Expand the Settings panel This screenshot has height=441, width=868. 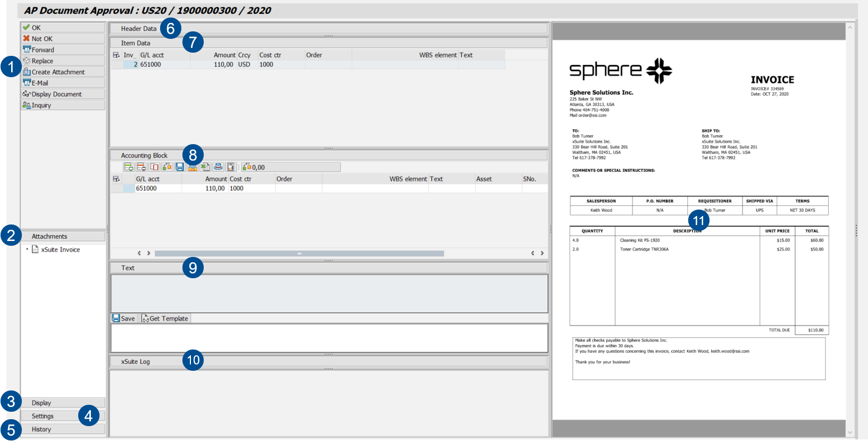pyautogui.click(x=63, y=416)
